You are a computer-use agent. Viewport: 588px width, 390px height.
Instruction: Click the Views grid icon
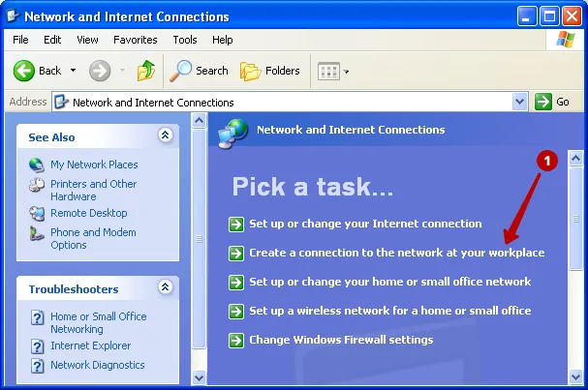(328, 71)
